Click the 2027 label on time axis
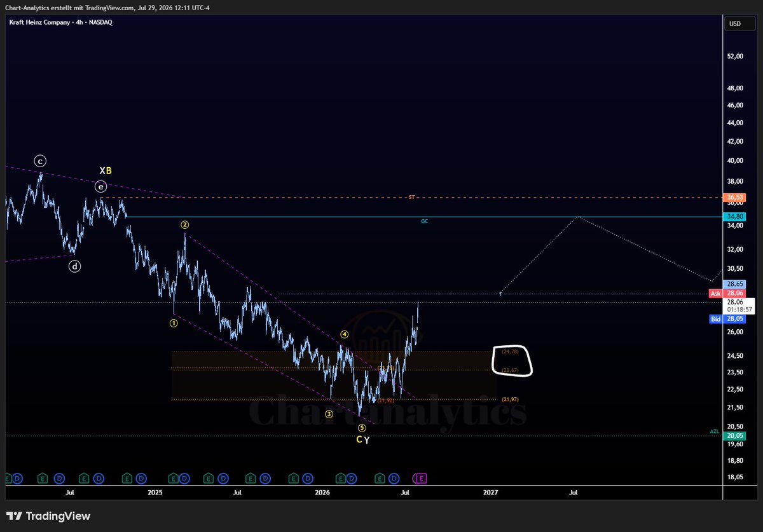Screen dimensions: 763x532 [x=491, y=492]
